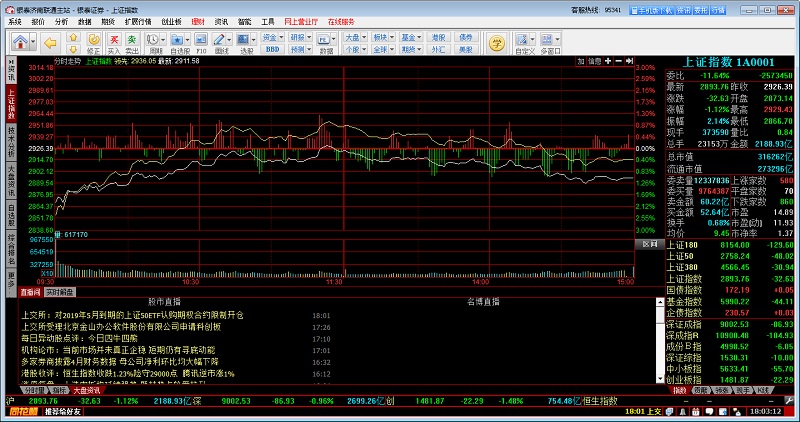Click the red 买入 buy icon
This screenshot has width=800, height=422.
pyautogui.click(x=113, y=40)
